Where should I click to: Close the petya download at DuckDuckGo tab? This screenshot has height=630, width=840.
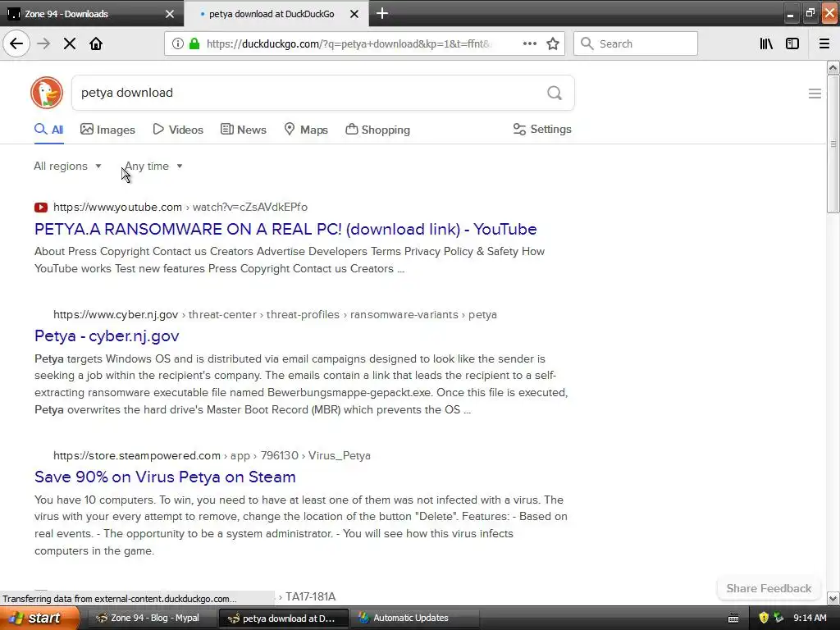click(354, 14)
